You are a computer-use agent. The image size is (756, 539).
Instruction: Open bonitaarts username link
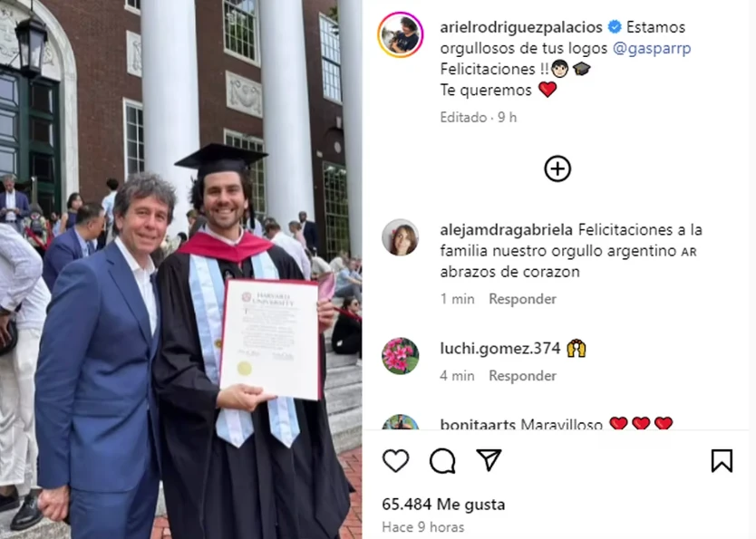[479, 424]
